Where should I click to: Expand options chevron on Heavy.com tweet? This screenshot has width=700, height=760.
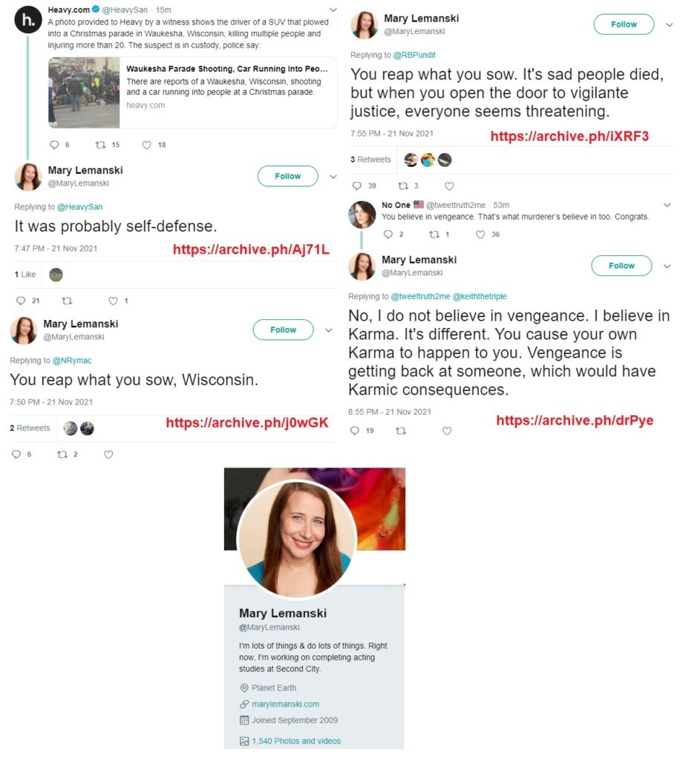click(x=333, y=10)
